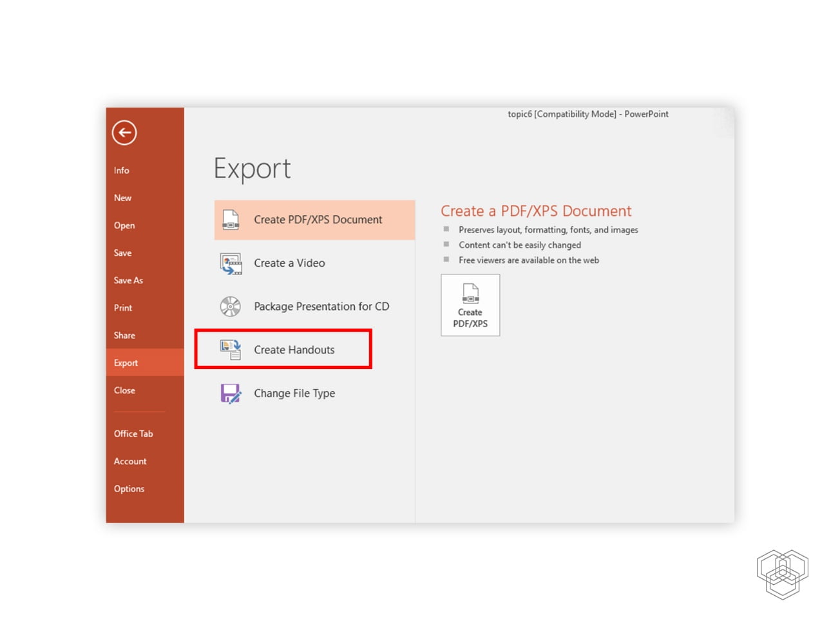This screenshot has width=840, height=630.
Task: Choose Save from the sidebar
Action: (122, 253)
